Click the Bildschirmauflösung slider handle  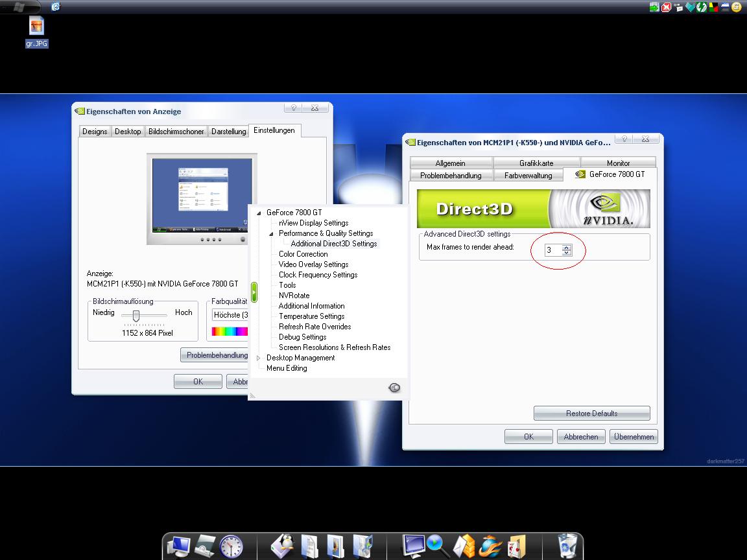click(x=136, y=316)
